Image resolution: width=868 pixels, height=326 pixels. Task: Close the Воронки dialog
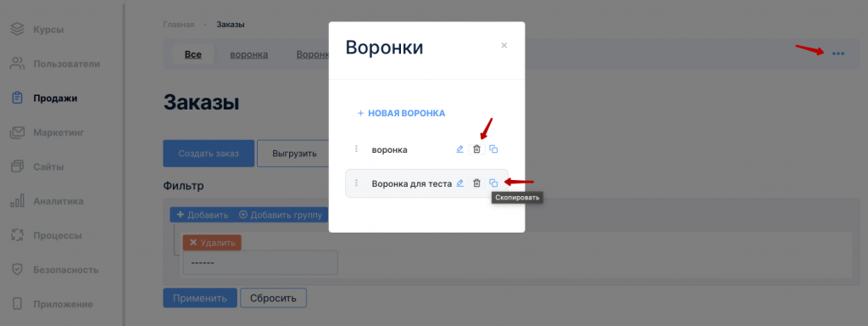[x=504, y=46]
